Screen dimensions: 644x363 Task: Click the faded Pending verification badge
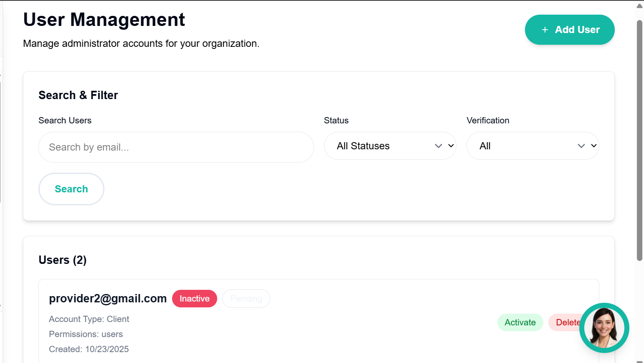246,299
